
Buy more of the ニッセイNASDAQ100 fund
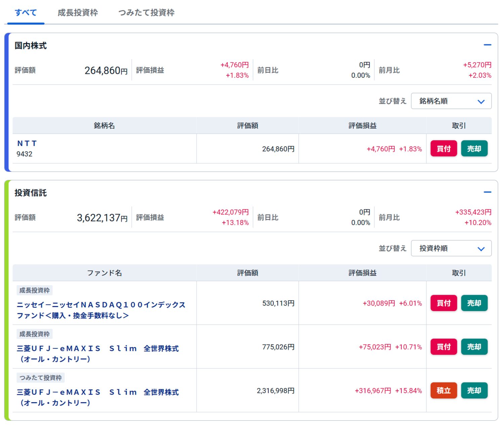click(444, 303)
